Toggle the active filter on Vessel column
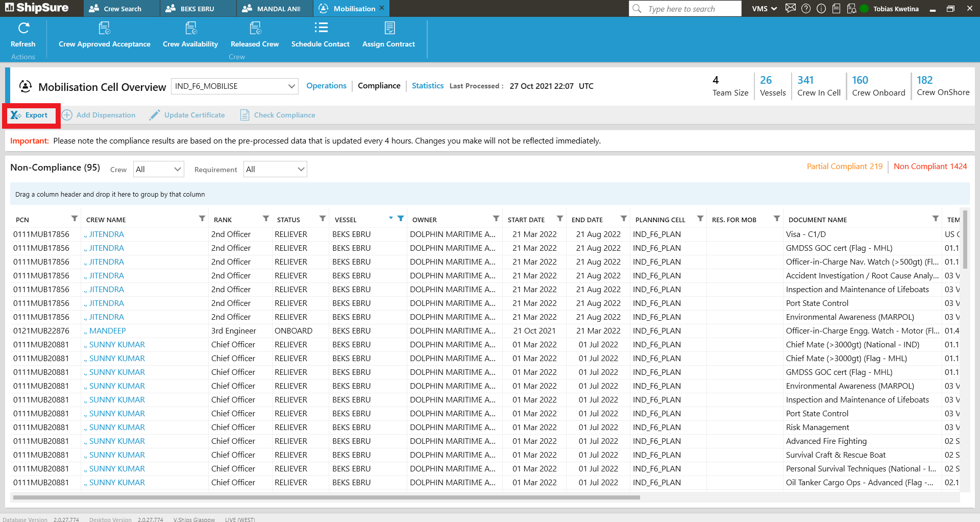This screenshot has height=522, width=980. pos(401,219)
